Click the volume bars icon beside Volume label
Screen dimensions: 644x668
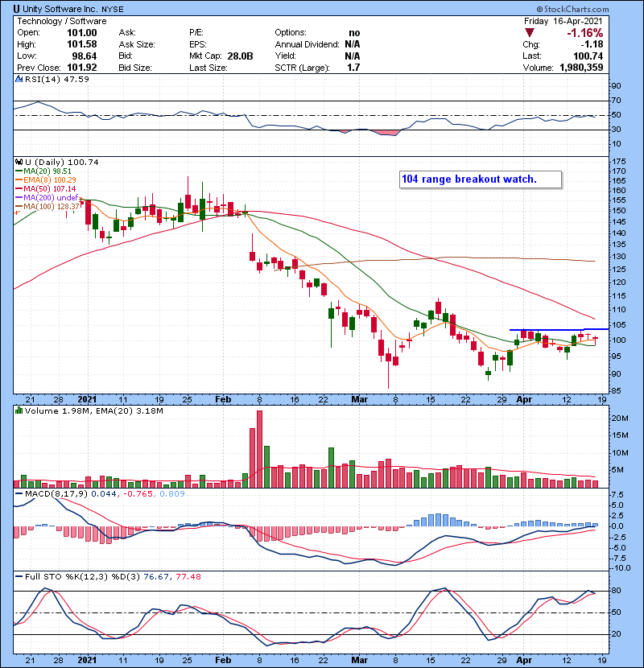pyautogui.click(x=19, y=410)
